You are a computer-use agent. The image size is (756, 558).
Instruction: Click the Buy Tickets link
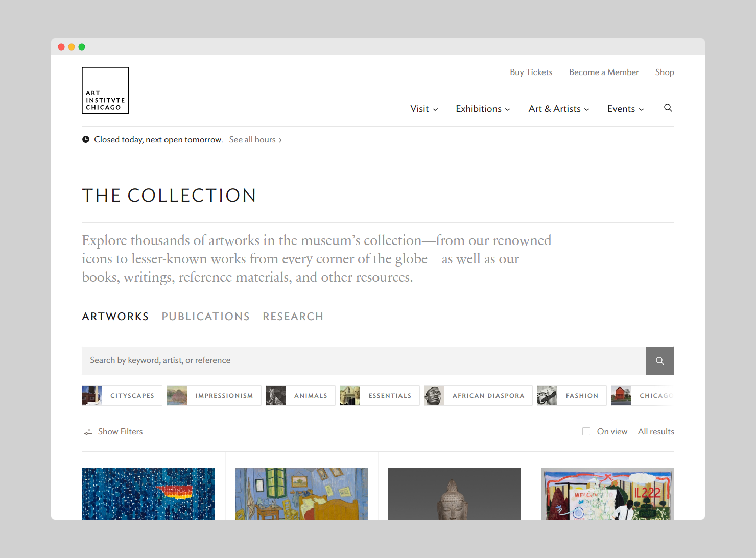tap(531, 72)
